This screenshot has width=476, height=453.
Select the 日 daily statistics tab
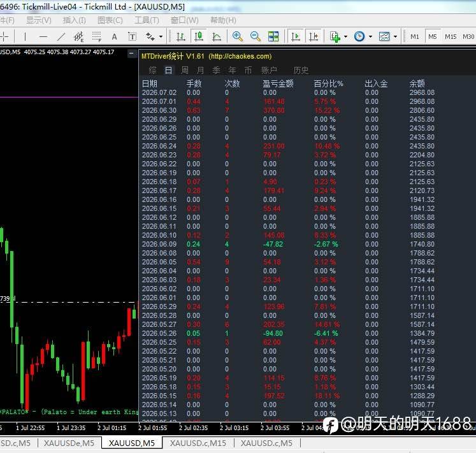(x=168, y=71)
